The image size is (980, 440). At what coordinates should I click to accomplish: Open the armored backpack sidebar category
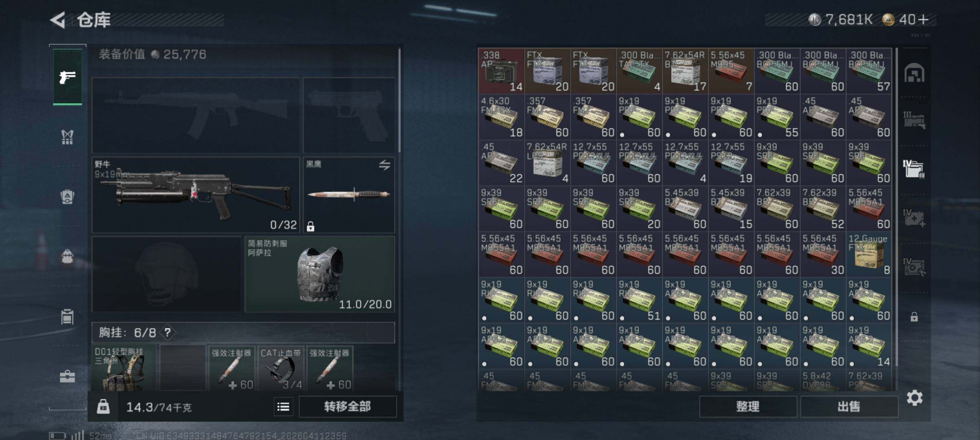67,197
